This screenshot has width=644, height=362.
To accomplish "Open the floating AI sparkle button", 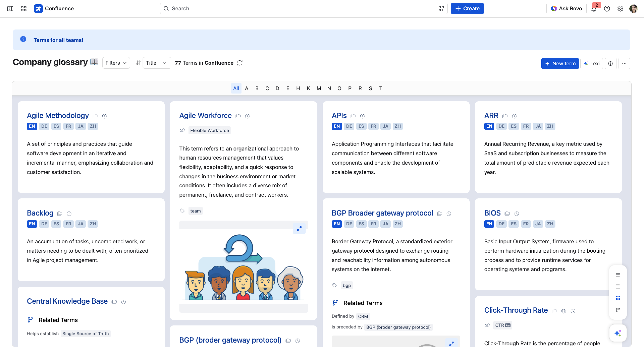I will click(x=618, y=333).
